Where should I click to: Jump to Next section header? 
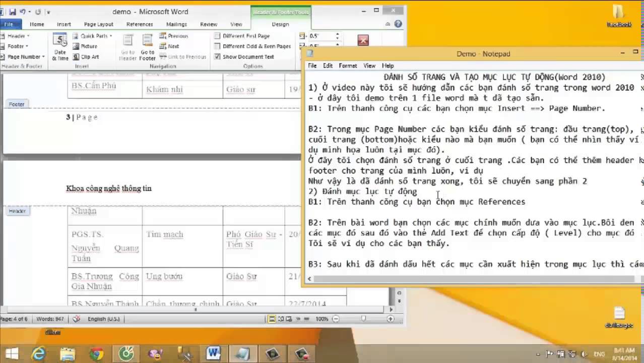169,46
